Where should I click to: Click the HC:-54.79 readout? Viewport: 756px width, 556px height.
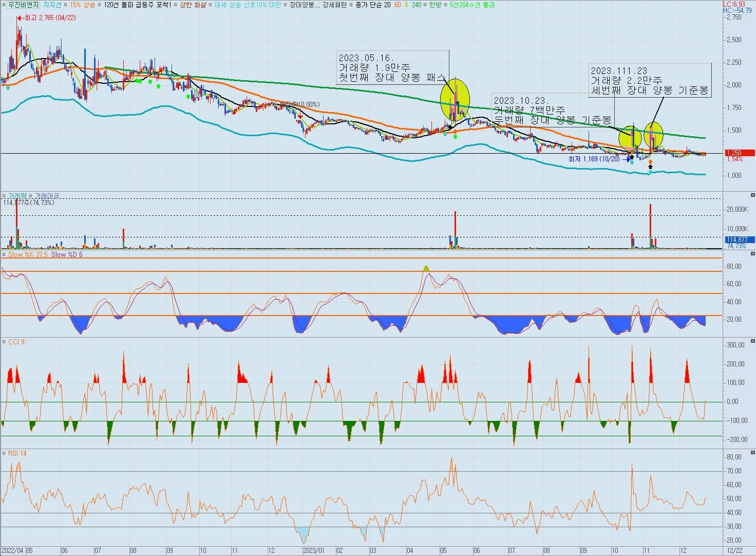[x=738, y=10]
